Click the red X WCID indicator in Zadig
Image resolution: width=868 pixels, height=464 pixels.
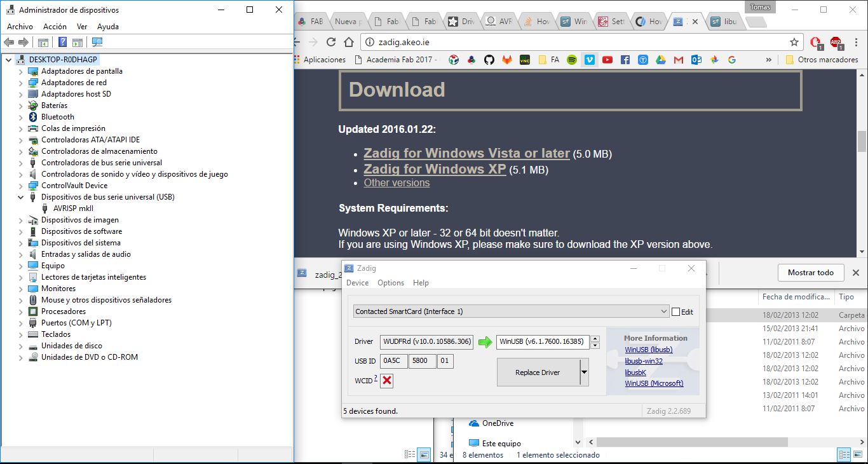click(387, 381)
